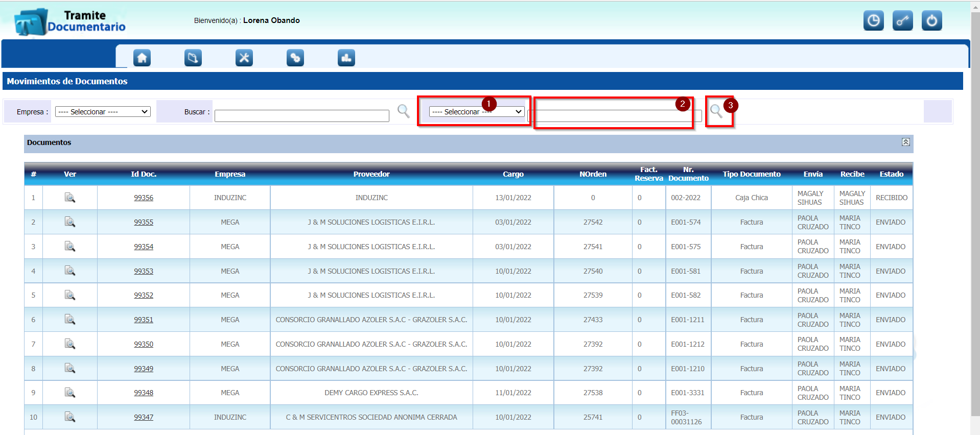The width and height of the screenshot is (980, 435).
Task: View document 99349 details icon
Action: (x=70, y=369)
